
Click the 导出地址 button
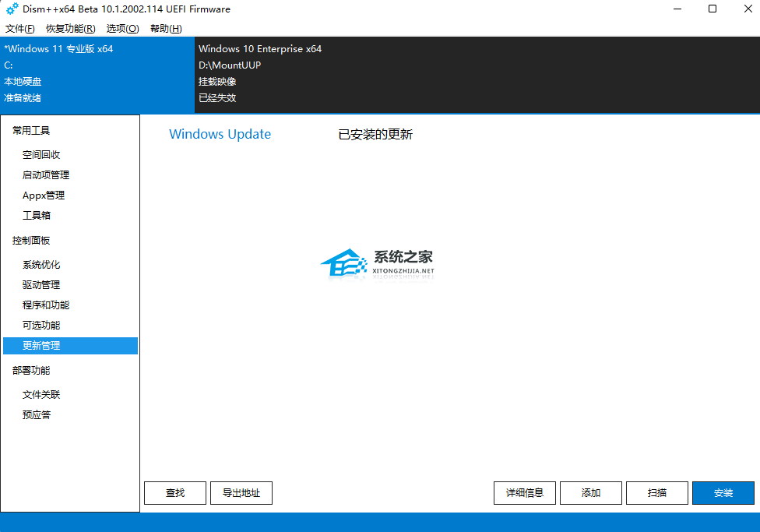(241, 493)
